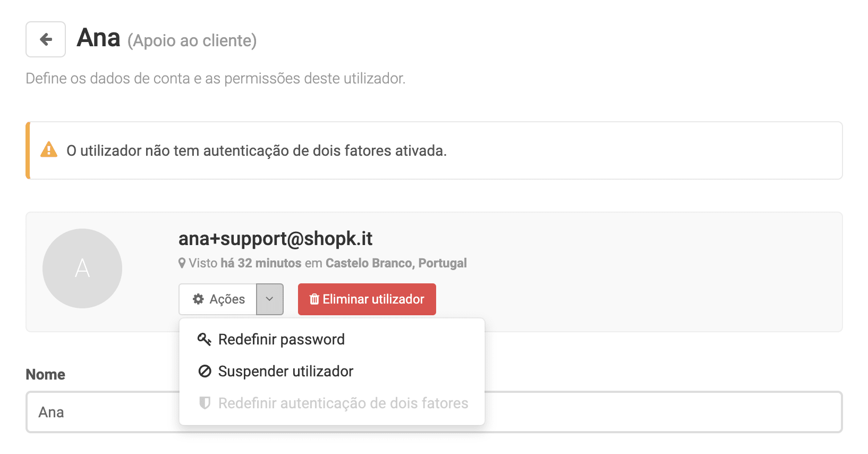This screenshot has width=868, height=454.
Task: Click the gear icon in Ações
Action: (x=198, y=299)
